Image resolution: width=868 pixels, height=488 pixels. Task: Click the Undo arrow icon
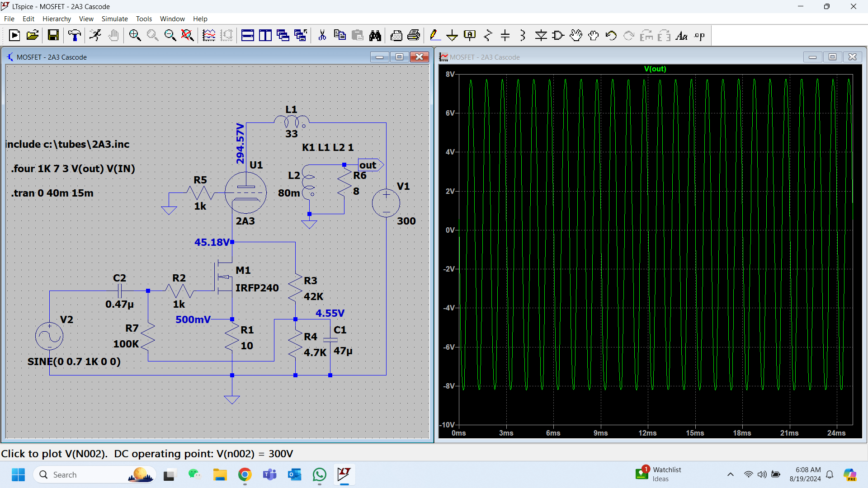611,35
